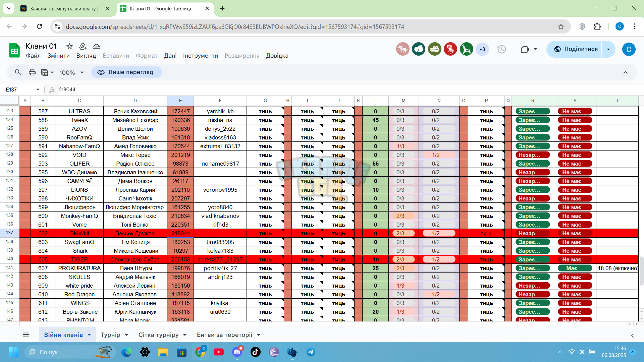
Task: Select column E header
Action: 180,101
